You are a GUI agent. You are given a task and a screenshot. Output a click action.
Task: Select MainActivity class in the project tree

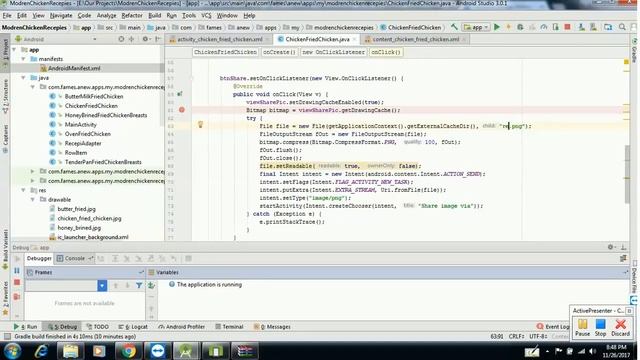80,124
